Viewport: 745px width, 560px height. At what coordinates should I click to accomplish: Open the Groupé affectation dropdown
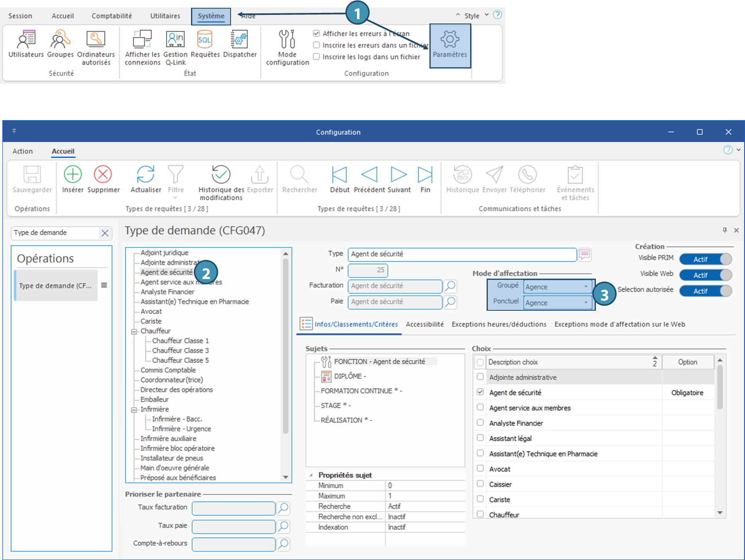pyautogui.click(x=586, y=287)
